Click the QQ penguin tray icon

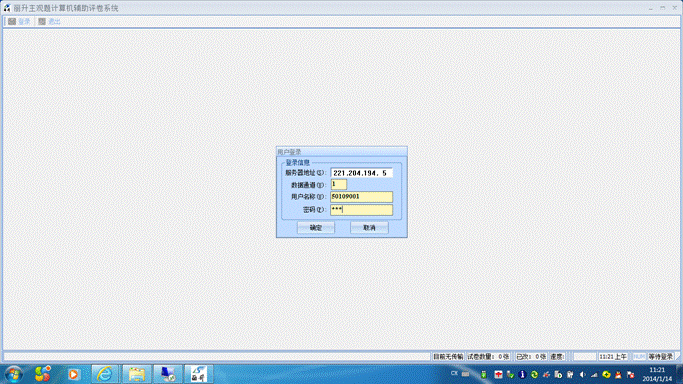click(x=618, y=374)
